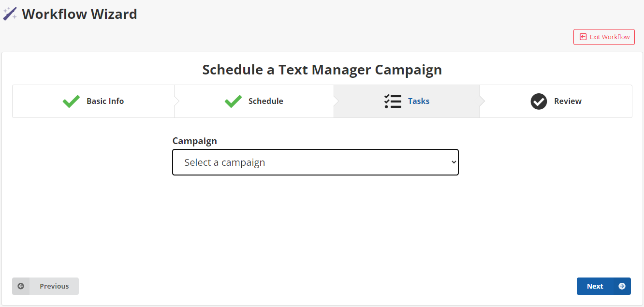
Task: Click the exit arrow icon in Exit Workflow
Action: pos(583,37)
